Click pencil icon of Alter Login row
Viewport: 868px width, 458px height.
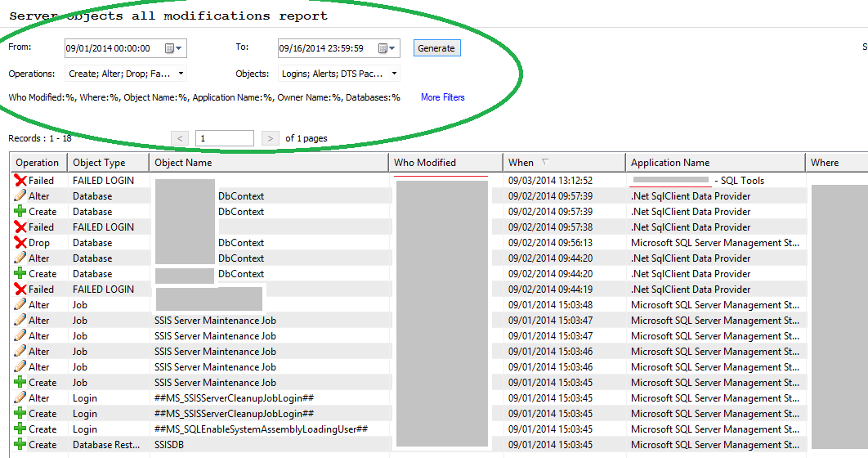(x=20, y=398)
